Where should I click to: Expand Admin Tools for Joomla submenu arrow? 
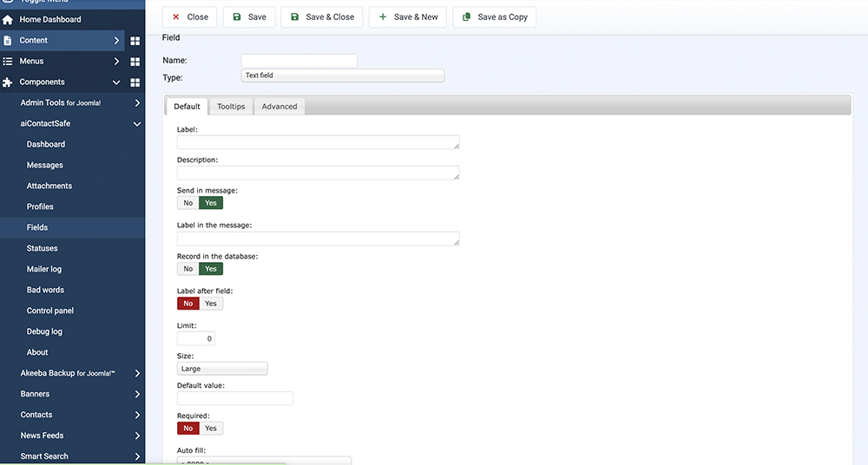pos(137,103)
